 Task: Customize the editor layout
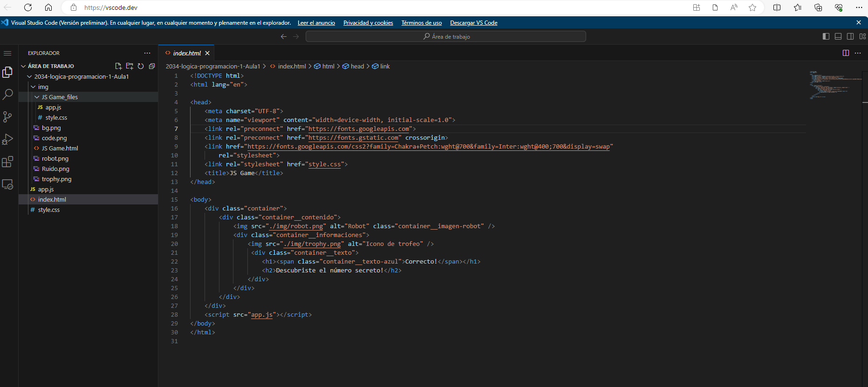point(862,36)
